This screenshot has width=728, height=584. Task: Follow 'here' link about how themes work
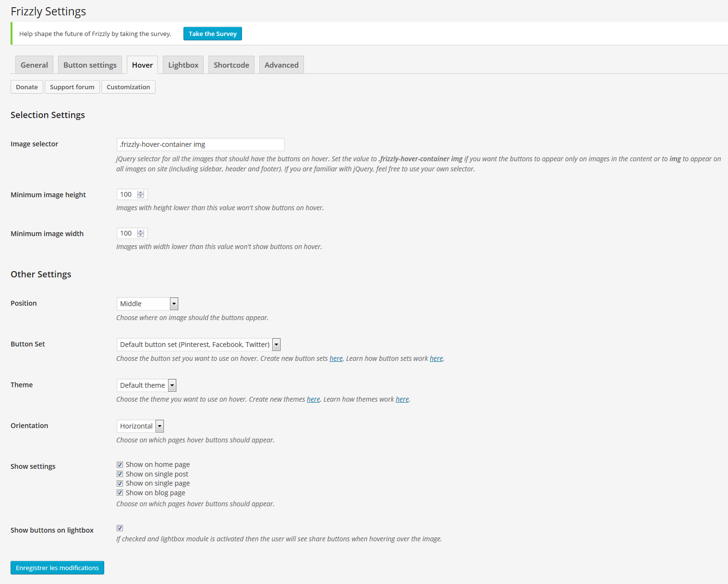pyautogui.click(x=402, y=399)
